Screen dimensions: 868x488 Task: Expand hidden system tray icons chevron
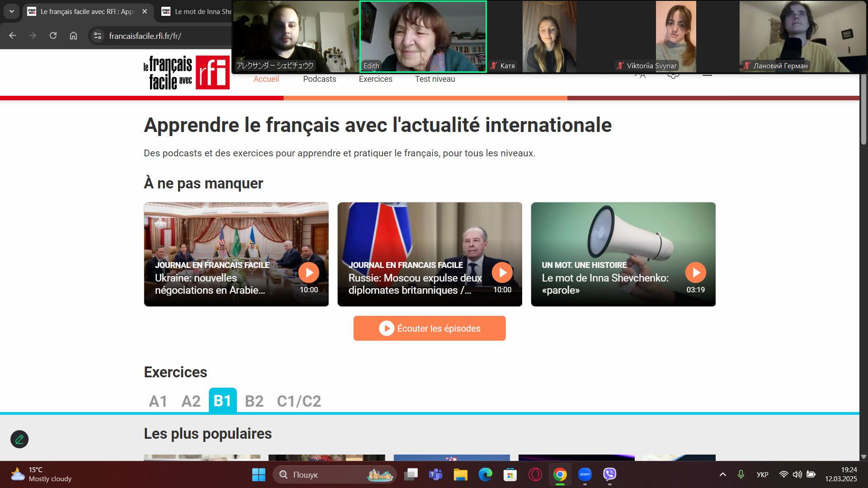pos(722,474)
